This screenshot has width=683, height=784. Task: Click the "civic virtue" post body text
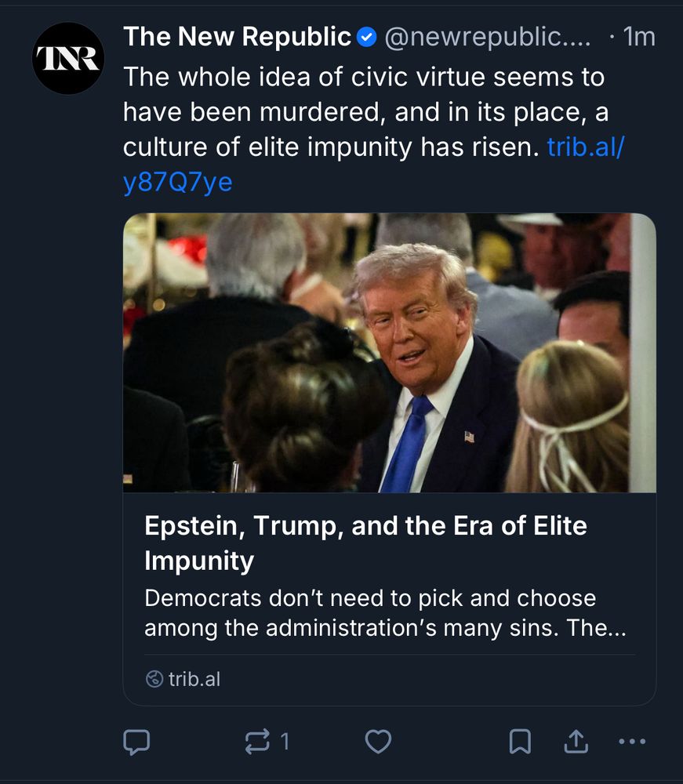(x=363, y=78)
